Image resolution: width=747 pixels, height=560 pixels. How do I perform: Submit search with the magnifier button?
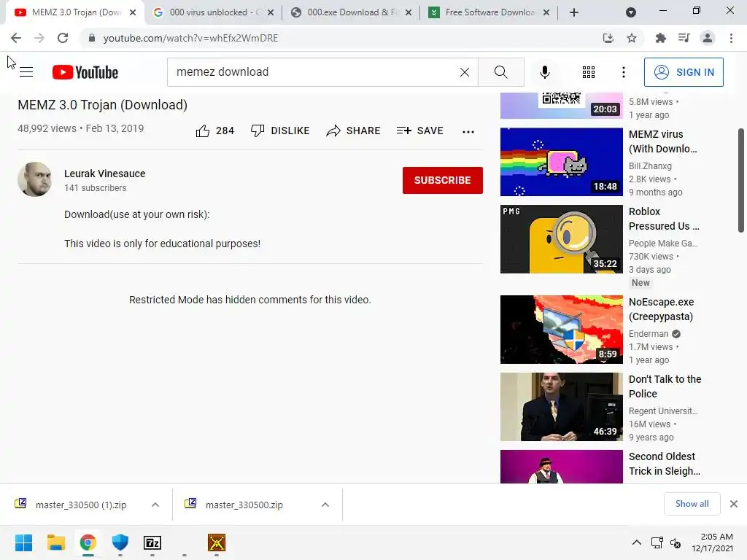coord(500,72)
